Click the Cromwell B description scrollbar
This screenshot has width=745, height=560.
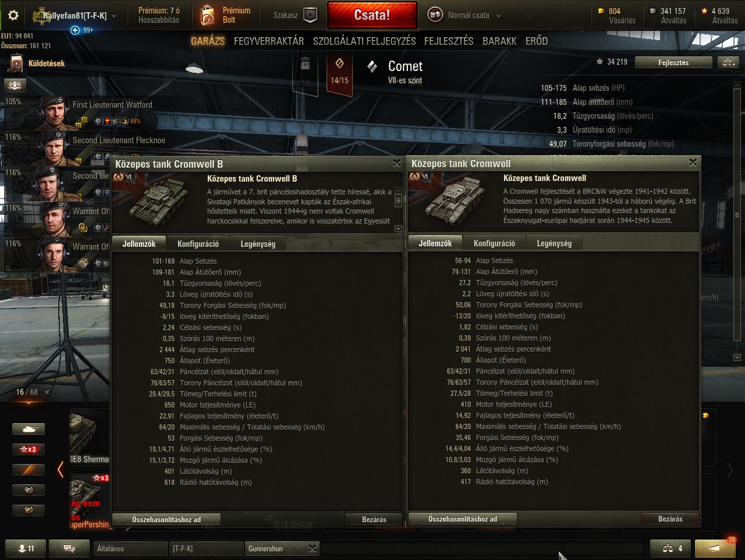[x=398, y=210]
